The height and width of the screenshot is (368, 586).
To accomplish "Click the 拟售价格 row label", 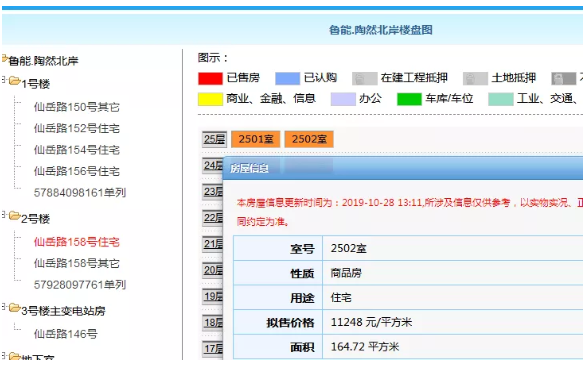I will pos(290,323).
